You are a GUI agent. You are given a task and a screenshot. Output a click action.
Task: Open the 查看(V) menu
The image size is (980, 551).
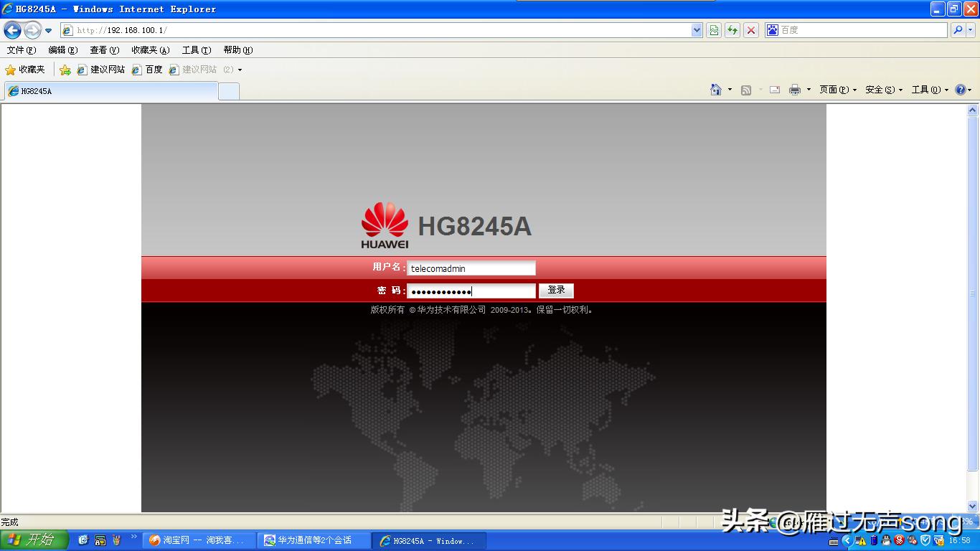click(105, 50)
